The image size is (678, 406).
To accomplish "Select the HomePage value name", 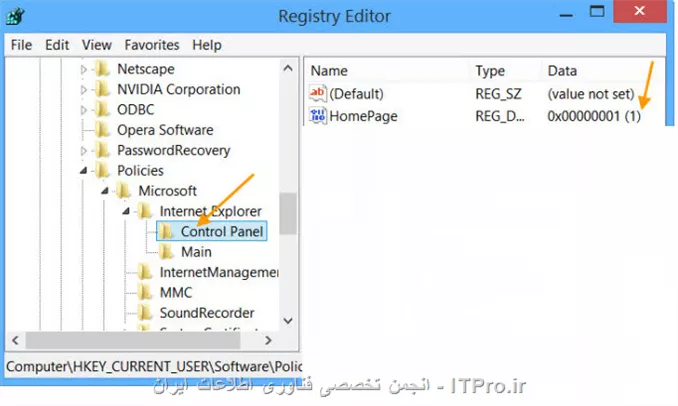I will click(x=363, y=115).
